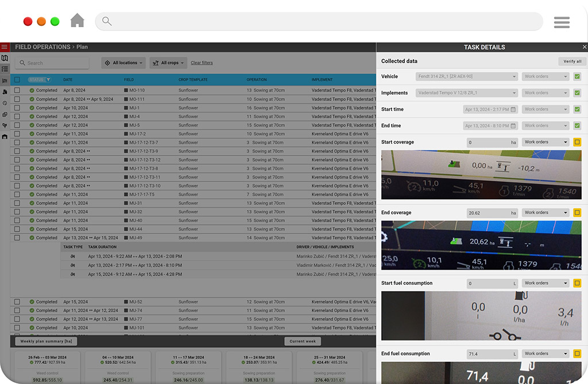Click the field color square for MU-52
This screenshot has height=384, width=588.
pos(126,302)
